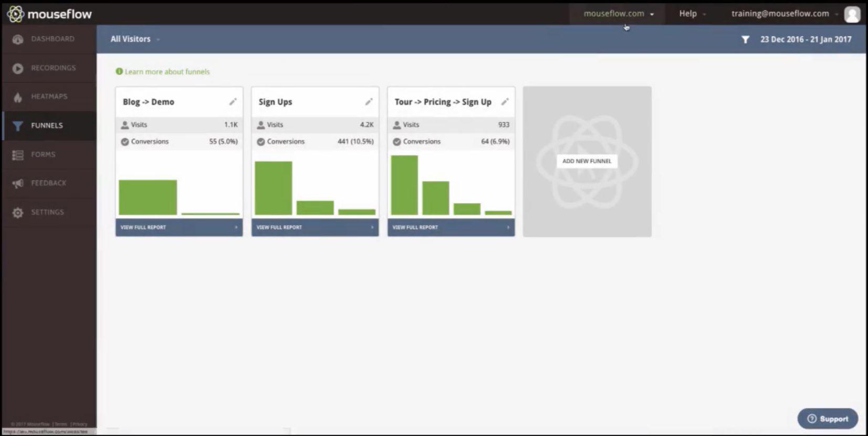Click the Conversions check icon in Sign Ups
Screen dimensions: 868x436
tap(261, 142)
